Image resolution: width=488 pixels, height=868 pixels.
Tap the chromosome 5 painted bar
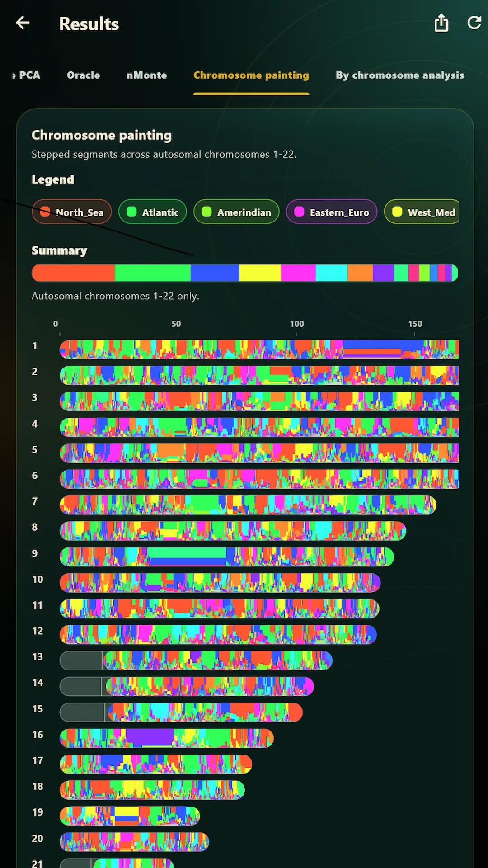[x=259, y=453]
